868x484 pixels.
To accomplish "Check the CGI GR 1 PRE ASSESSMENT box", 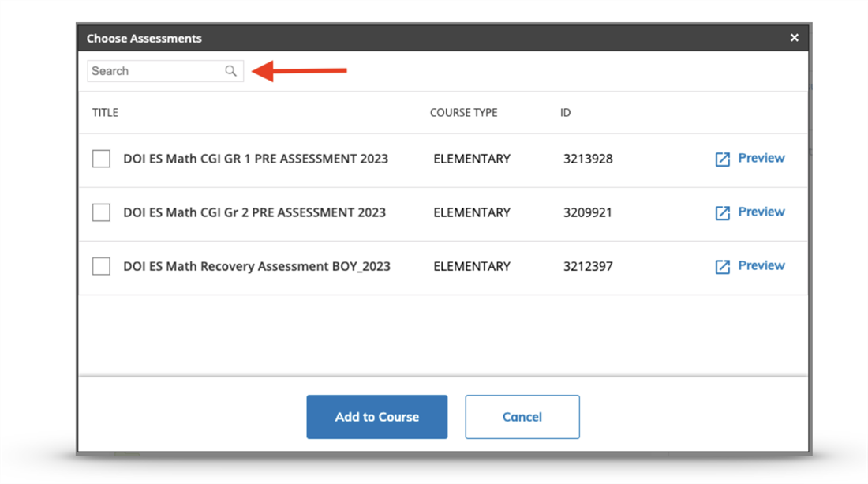I will [101, 159].
